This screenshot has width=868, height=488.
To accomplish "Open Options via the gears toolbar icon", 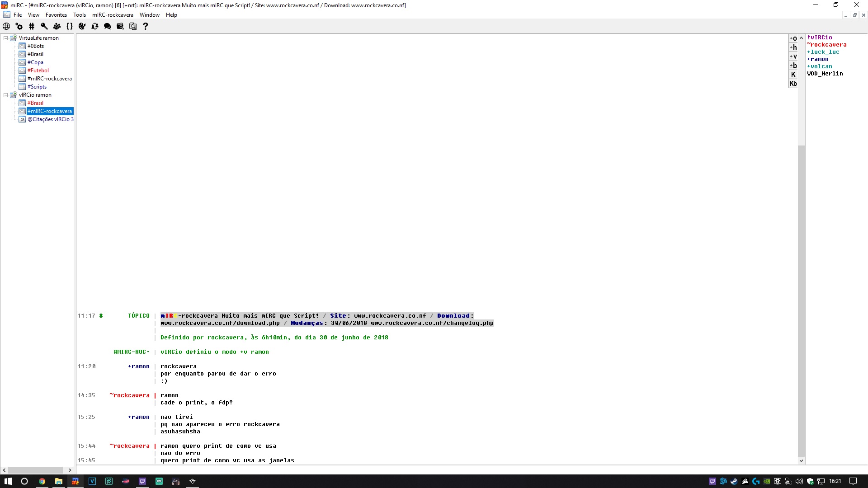I will (19, 26).
